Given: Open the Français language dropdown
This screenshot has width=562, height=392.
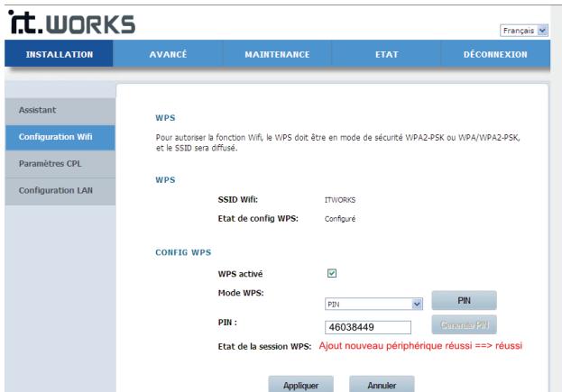Looking at the screenshot, I should click(x=523, y=31).
